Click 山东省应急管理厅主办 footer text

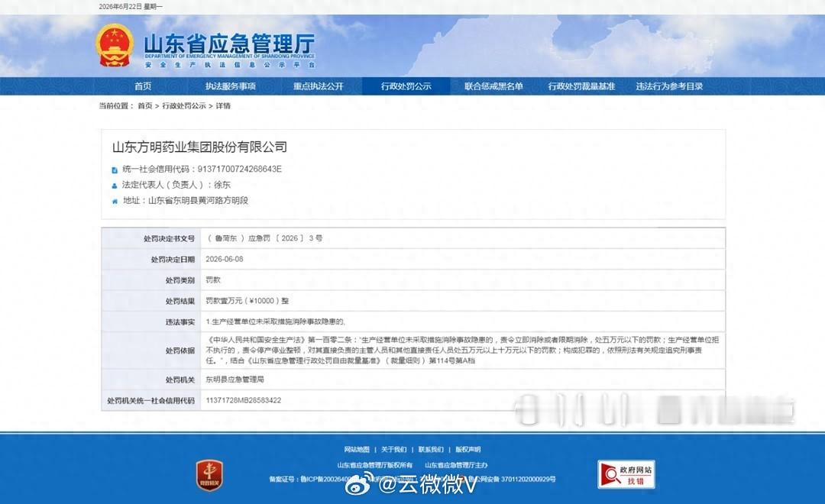pyautogui.click(x=456, y=466)
